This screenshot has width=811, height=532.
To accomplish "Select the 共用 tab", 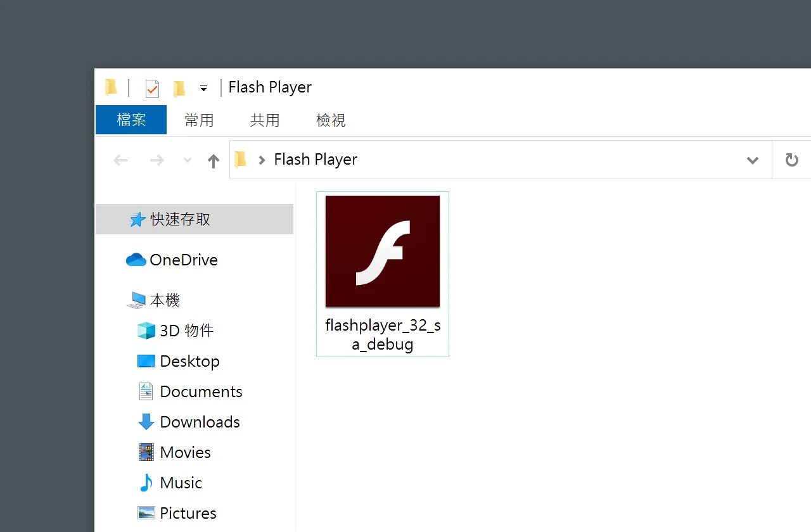I will pos(265,120).
